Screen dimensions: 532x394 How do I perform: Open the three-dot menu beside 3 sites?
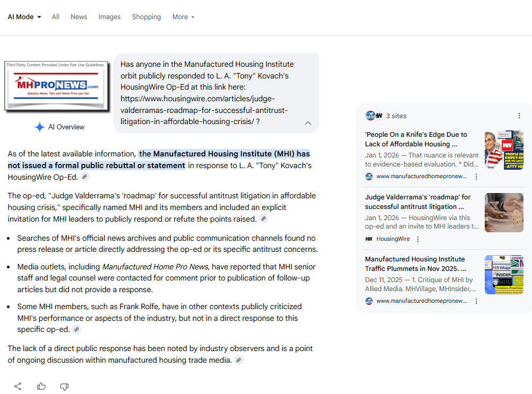519,116
